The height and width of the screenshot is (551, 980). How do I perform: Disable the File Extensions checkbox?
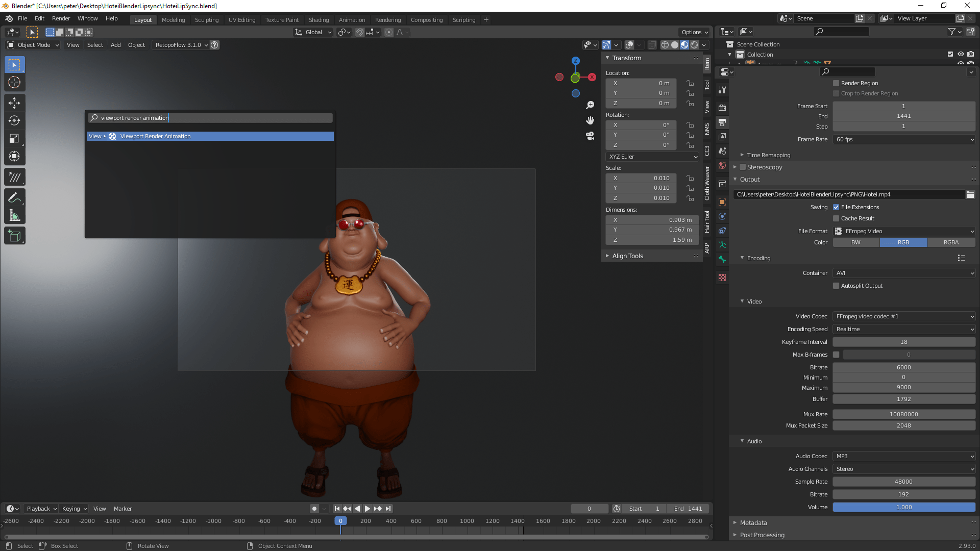pyautogui.click(x=837, y=207)
